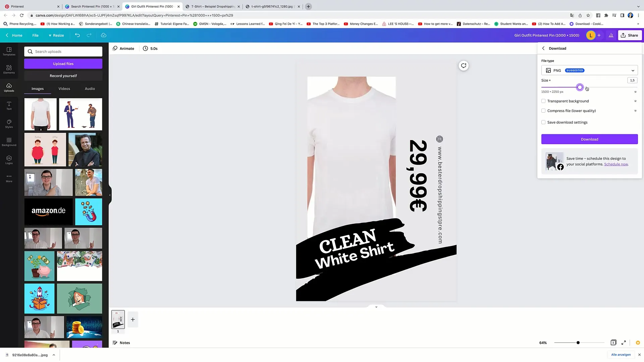
Task: Toggle Save download settings checkbox
Action: (543, 122)
